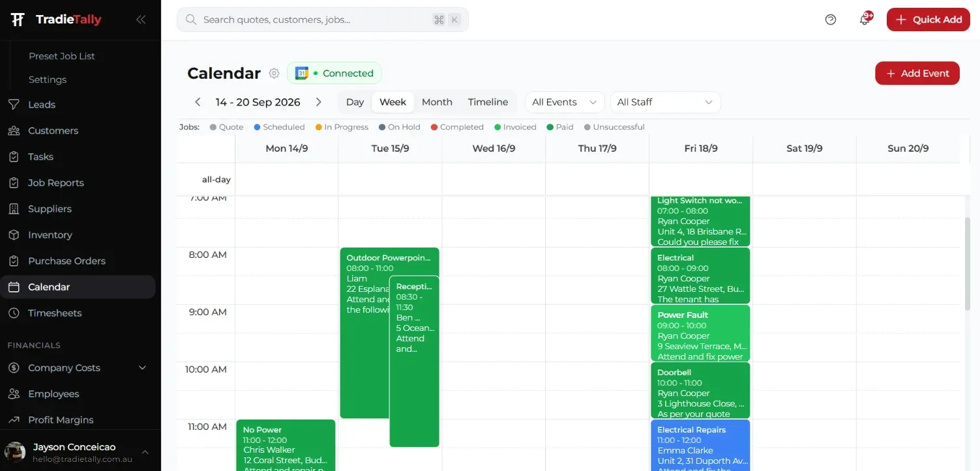Viewport: 980px width, 471px height.
Task: Open Employees in the sidebar
Action: (78, 393)
